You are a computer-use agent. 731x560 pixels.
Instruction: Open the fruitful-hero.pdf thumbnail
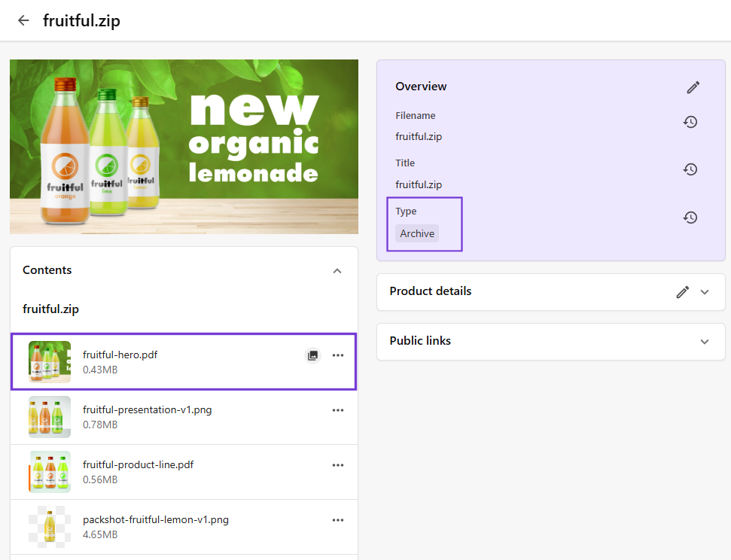click(x=50, y=362)
